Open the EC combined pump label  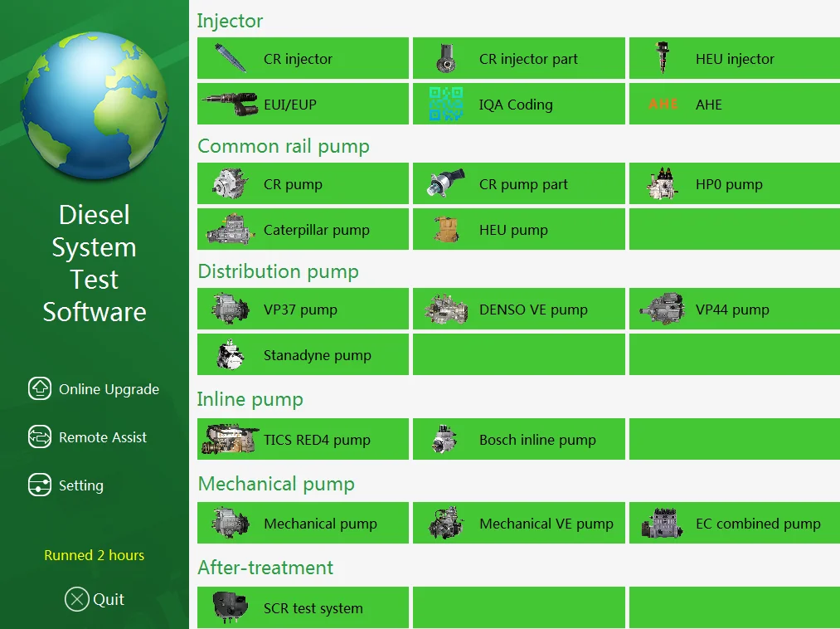click(758, 524)
